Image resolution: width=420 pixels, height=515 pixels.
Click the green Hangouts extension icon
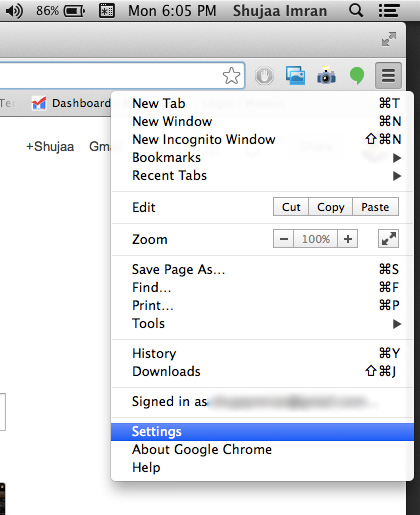[x=357, y=76]
